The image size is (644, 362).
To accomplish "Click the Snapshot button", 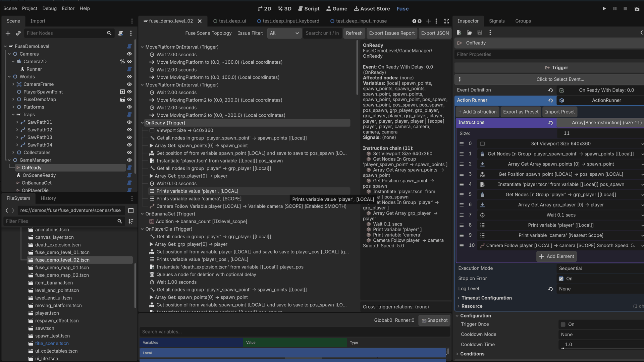I will [x=434, y=320].
